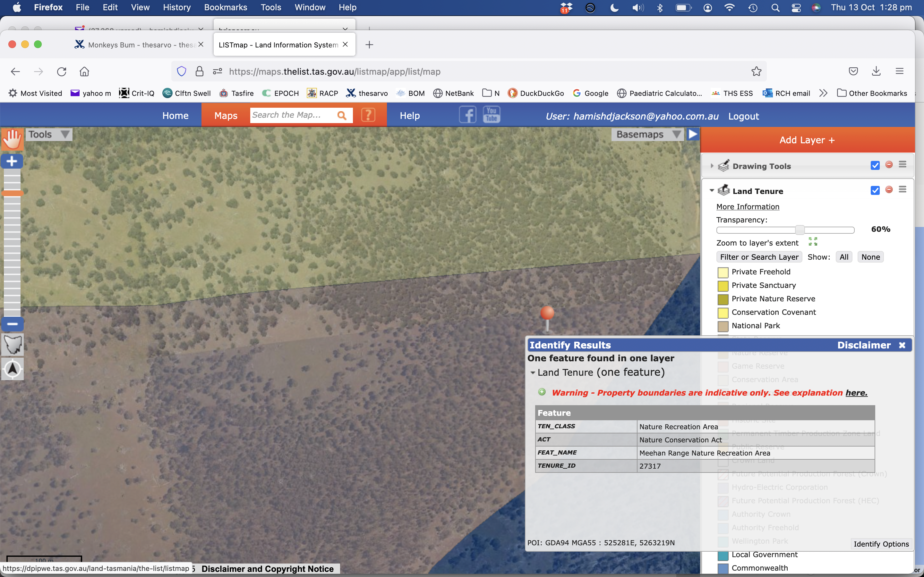Click the zoom out minus button

coord(12,324)
